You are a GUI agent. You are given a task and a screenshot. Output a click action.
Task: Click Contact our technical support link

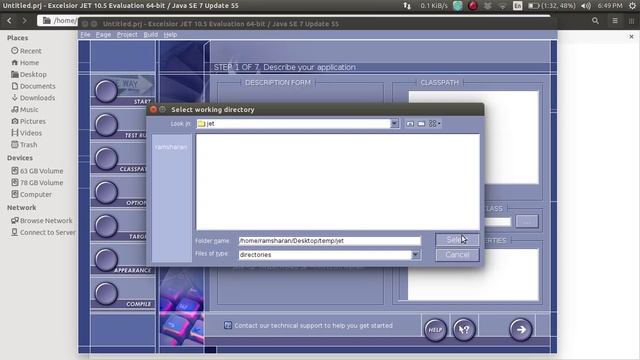(313, 326)
